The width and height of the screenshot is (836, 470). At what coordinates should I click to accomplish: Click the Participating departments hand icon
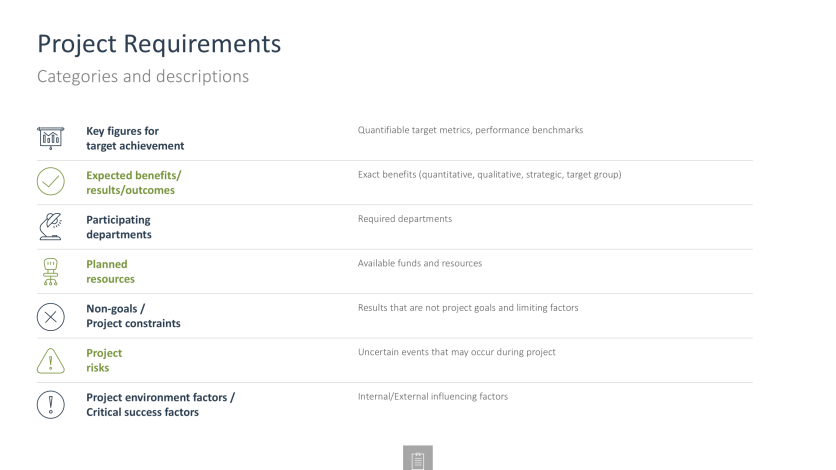[50, 227]
